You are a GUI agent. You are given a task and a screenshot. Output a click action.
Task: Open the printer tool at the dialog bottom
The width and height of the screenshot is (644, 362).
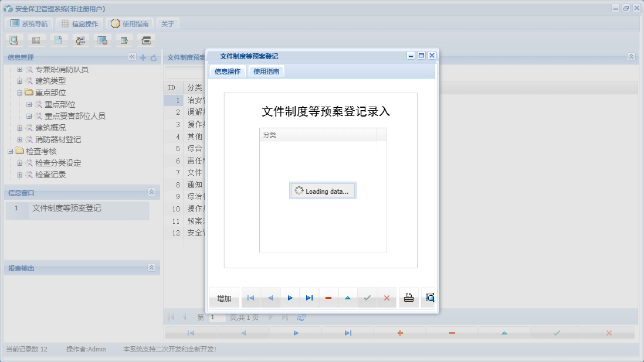click(x=409, y=298)
